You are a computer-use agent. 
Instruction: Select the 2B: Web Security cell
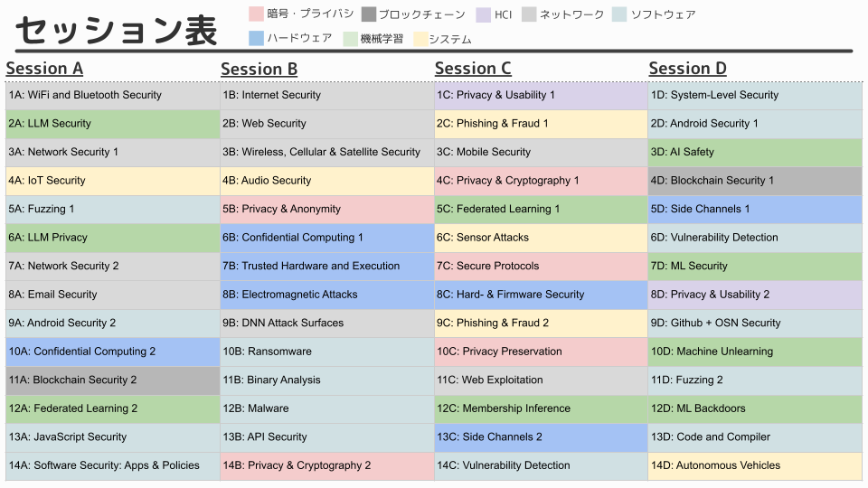click(x=327, y=124)
